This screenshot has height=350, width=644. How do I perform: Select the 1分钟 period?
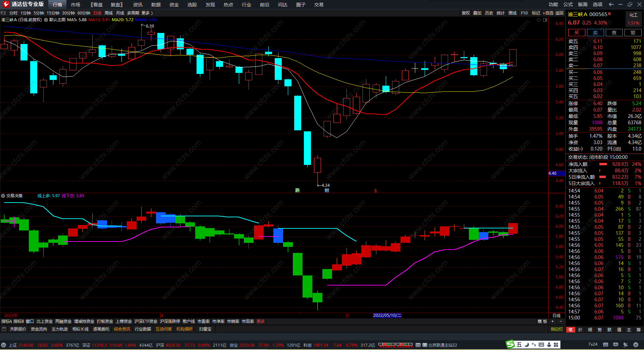[x=25, y=13]
